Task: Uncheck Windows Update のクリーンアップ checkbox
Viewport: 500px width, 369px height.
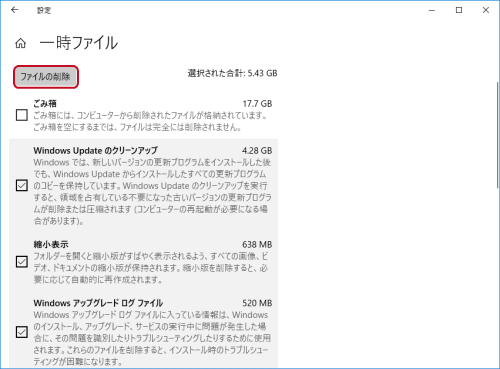Action: coord(22,185)
